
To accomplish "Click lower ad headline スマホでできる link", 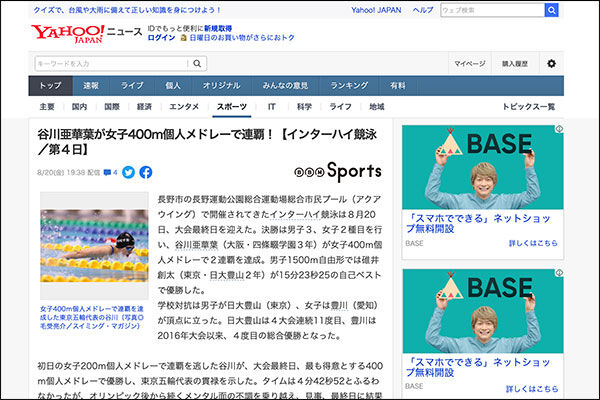I will pyautogui.click(x=478, y=367).
